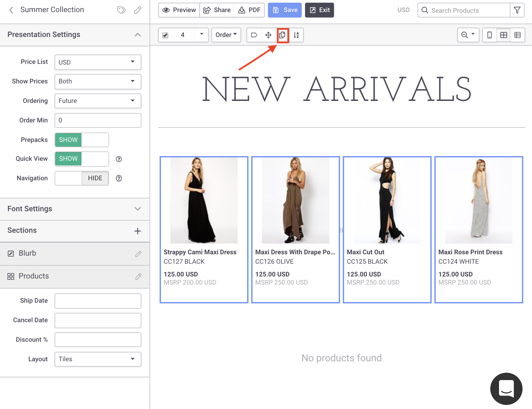Open the Ordering dropdown
Screen dimensions: 532x409
(98, 101)
